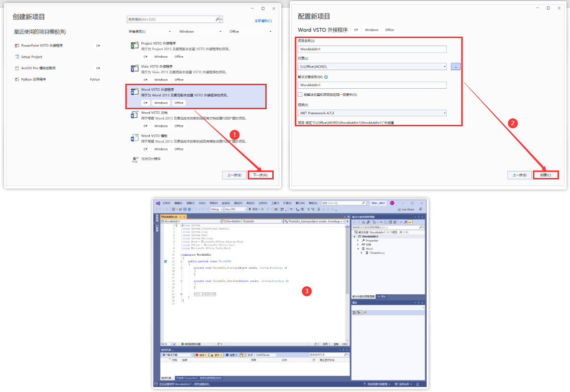
Task: Open the 编辑(E) menu
Action: (x=178, y=204)
